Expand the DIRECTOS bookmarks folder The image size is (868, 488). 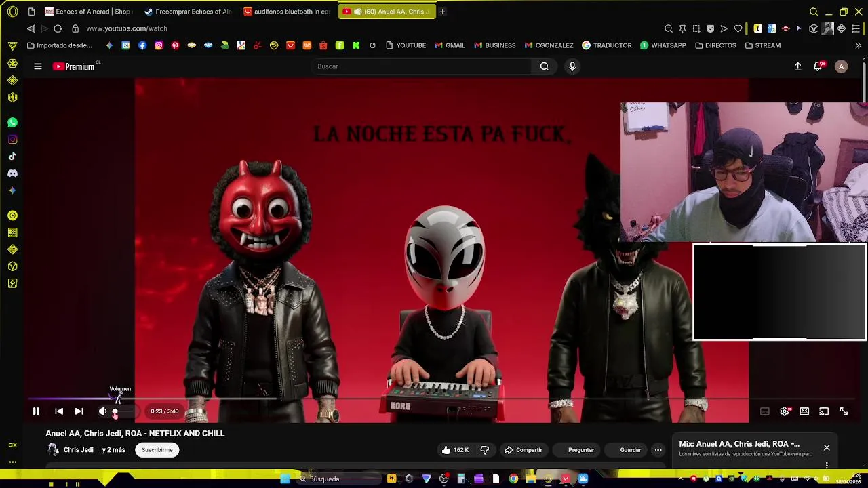[715, 45]
